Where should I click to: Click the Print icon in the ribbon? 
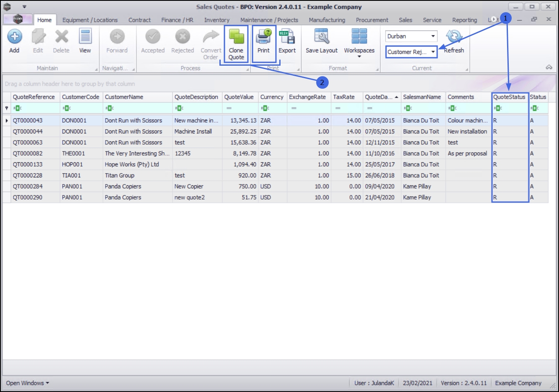coord(264,37)
